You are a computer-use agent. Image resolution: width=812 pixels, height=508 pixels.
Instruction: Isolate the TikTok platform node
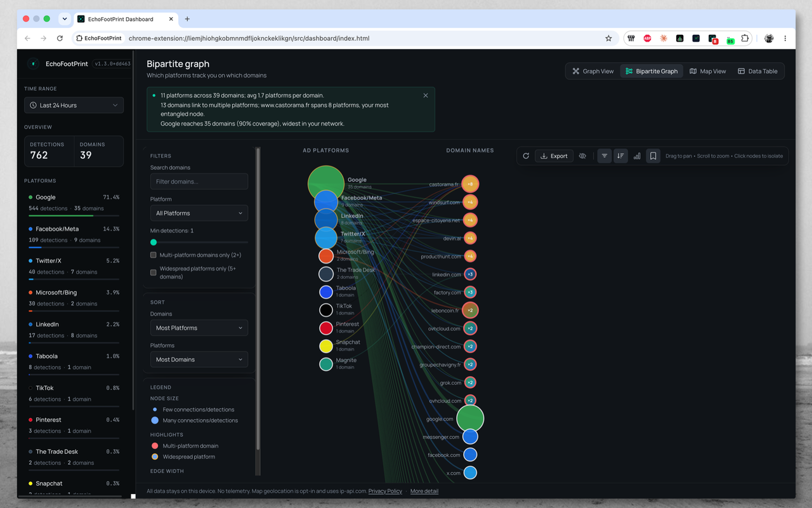326,310
